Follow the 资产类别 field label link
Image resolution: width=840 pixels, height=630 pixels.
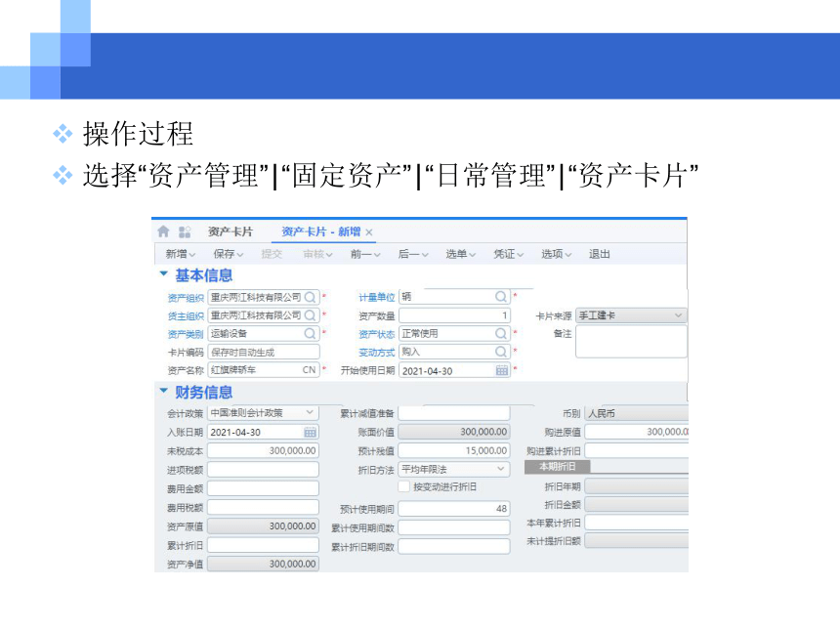pos(186,334)
